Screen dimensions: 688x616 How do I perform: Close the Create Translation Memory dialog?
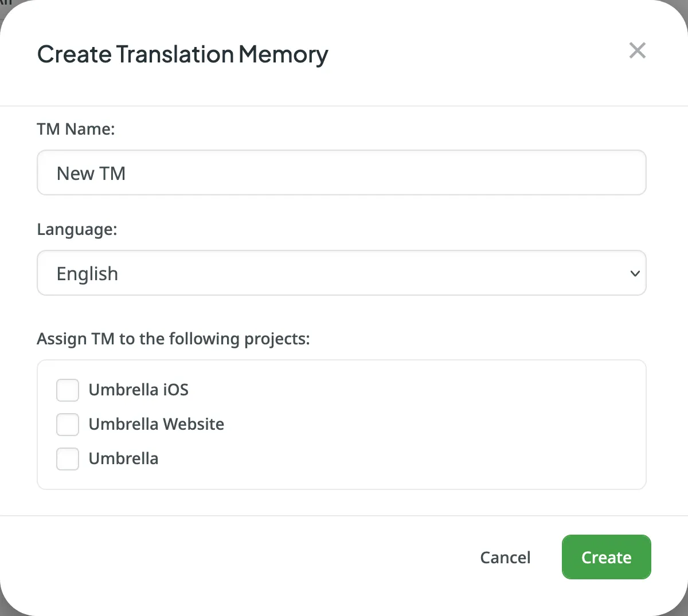pos(637,50)
